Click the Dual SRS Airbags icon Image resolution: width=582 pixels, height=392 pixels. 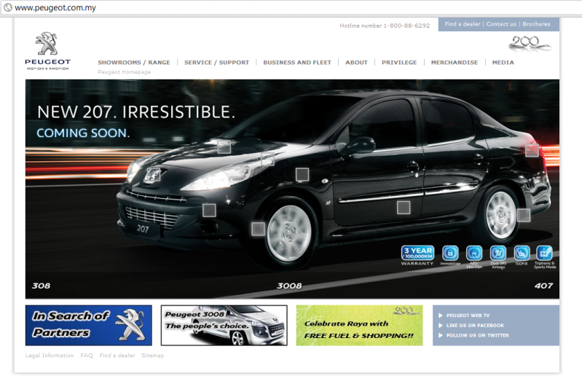pos(498,254)
